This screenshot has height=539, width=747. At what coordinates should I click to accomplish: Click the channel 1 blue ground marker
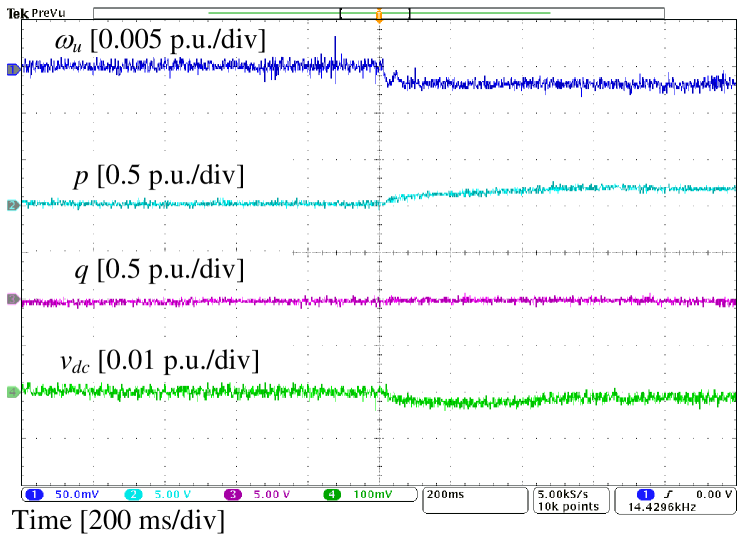[13, 70]
